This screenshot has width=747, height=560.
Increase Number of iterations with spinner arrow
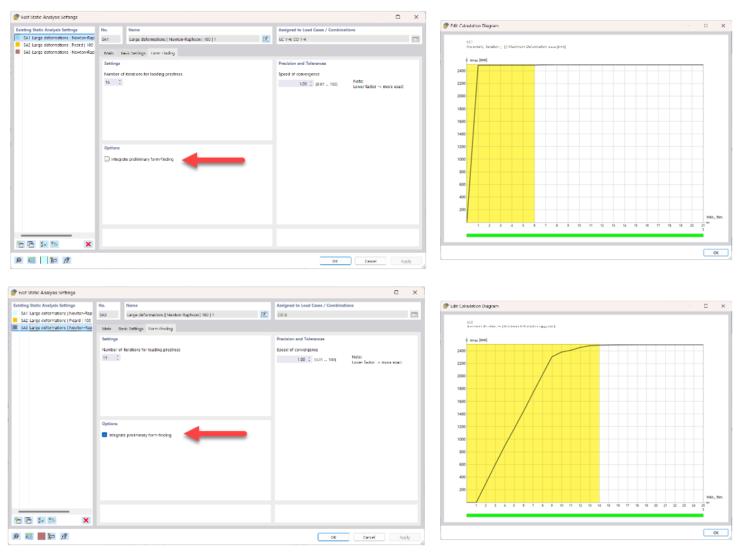pos(119,79)
